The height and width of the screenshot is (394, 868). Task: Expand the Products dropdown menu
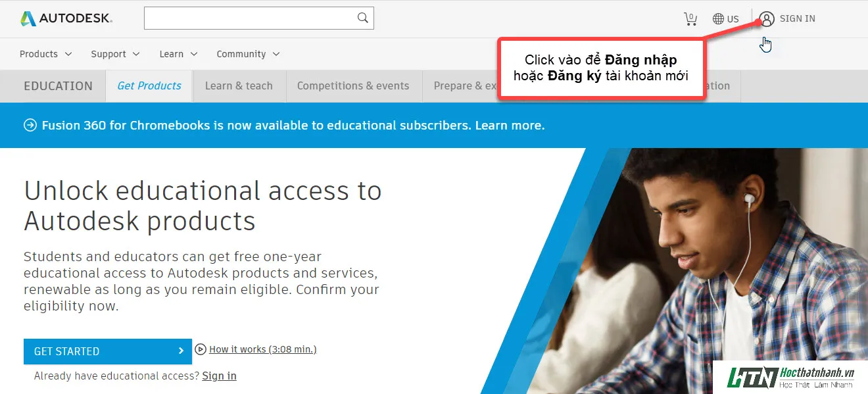(45, 54)
